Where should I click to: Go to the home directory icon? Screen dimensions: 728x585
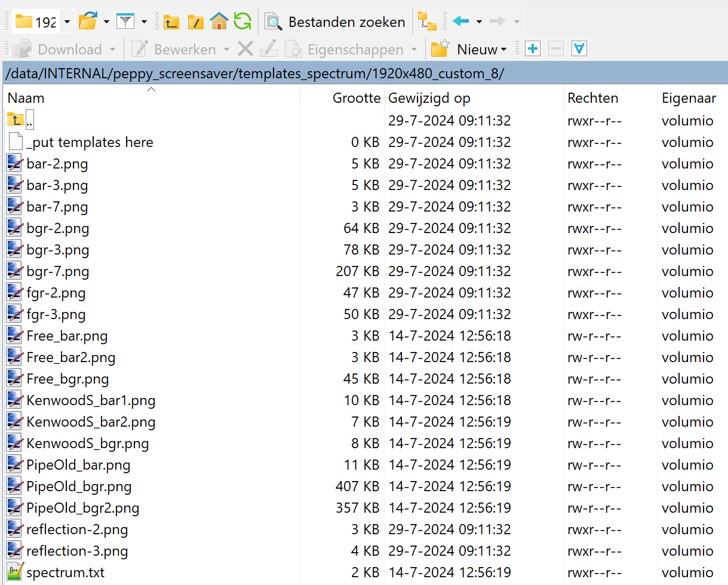click(219, 22)
